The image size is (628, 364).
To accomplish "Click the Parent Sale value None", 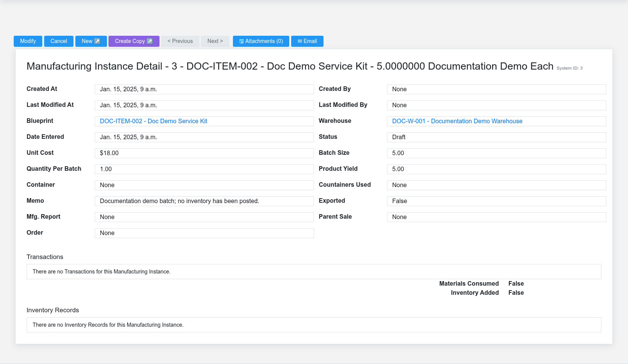I will (496, 217).
